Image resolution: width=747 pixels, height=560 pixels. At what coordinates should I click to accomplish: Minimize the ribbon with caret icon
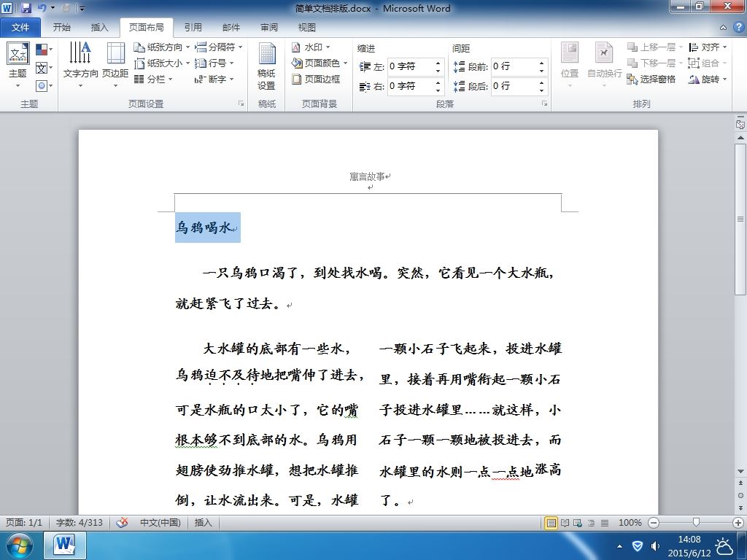[x=723, y=28]
